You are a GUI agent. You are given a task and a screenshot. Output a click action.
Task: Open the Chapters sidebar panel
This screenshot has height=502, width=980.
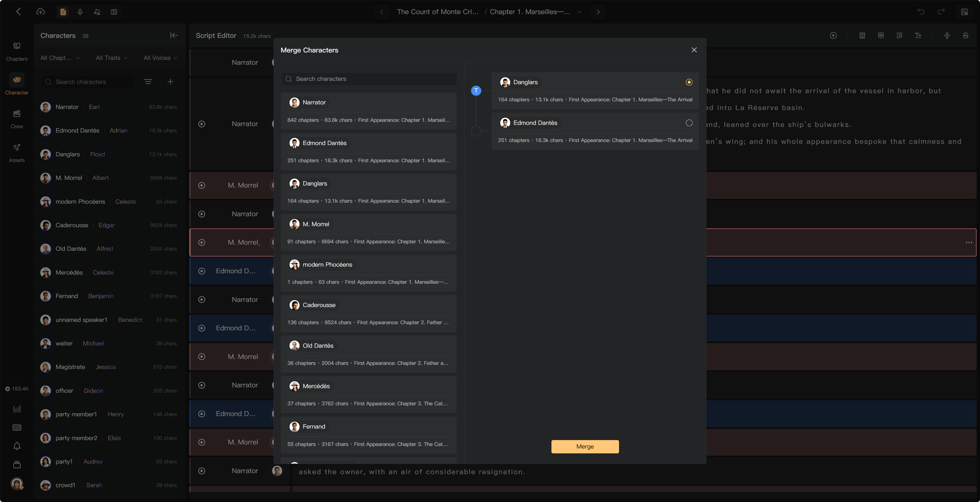pyautogui.click(x=17, y=52)
